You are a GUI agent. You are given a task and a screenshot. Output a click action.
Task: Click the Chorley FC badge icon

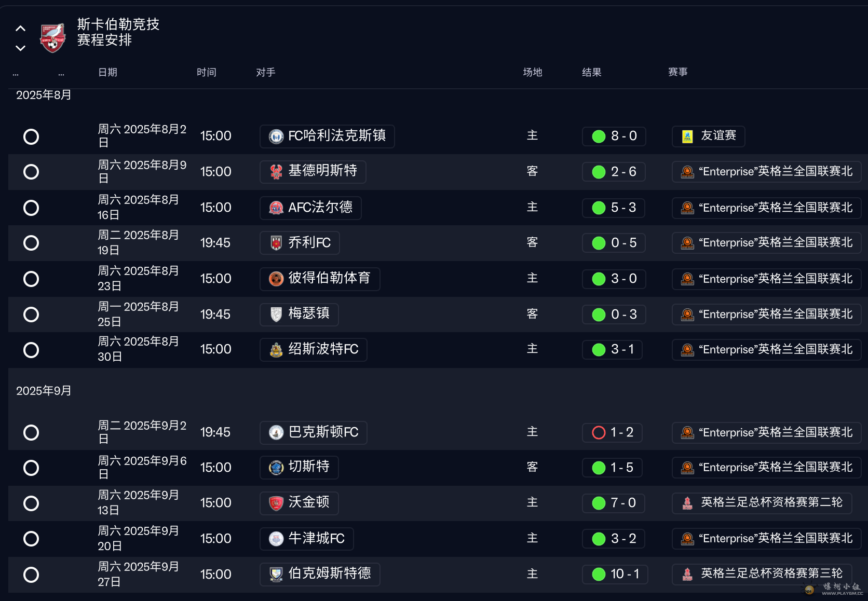tap(276, 243)
